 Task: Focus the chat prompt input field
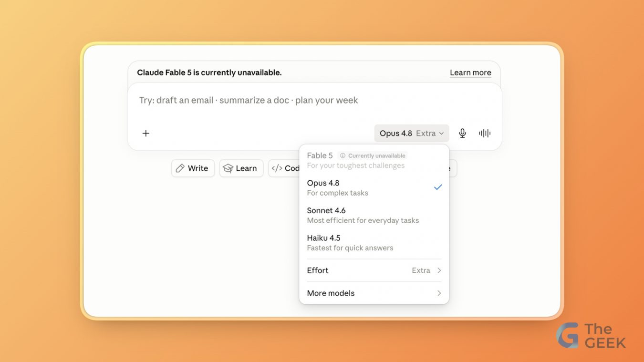pos(315,101)
